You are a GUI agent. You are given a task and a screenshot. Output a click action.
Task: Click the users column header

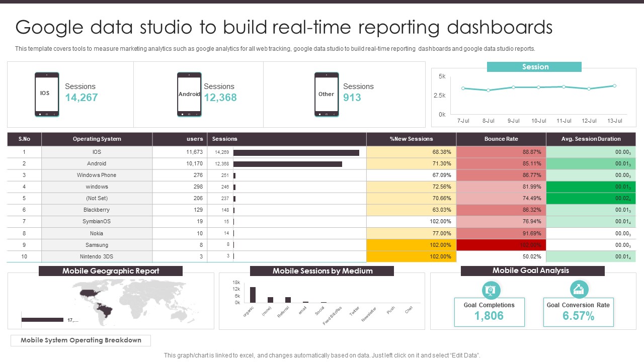coord(180,139)
